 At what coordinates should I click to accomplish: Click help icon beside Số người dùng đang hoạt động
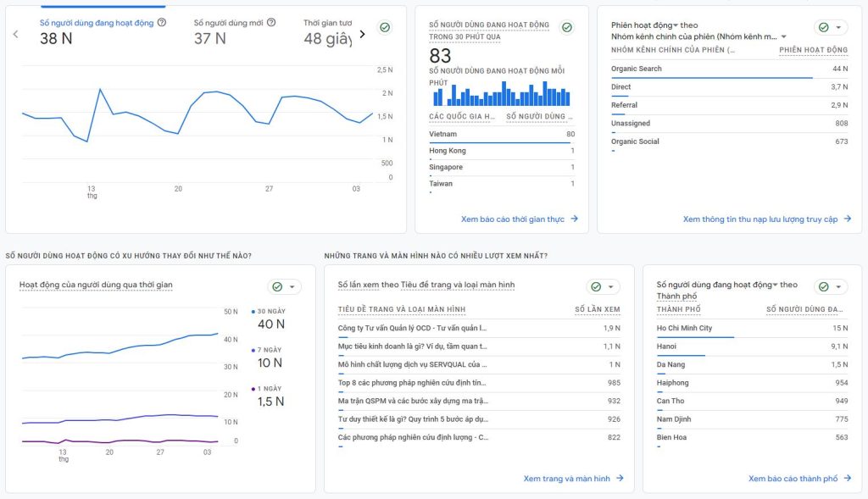[x=162, y=23]
